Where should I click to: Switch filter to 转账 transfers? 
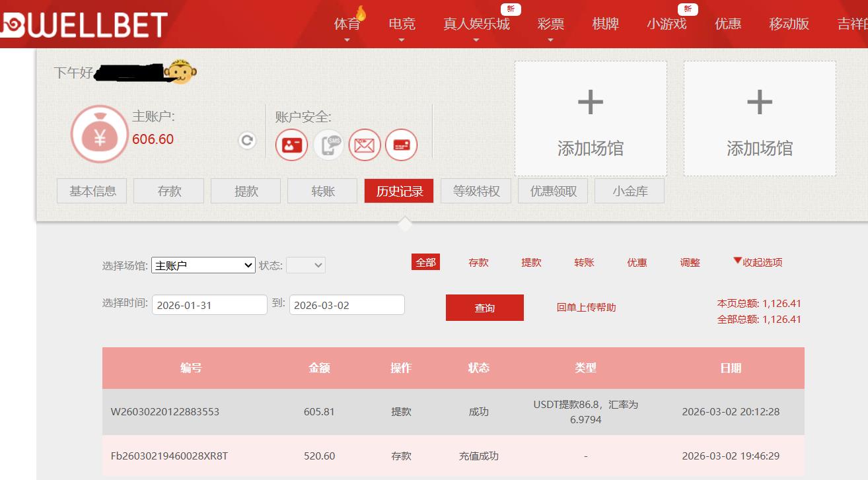pyautogui.click(x=584, y=262)
